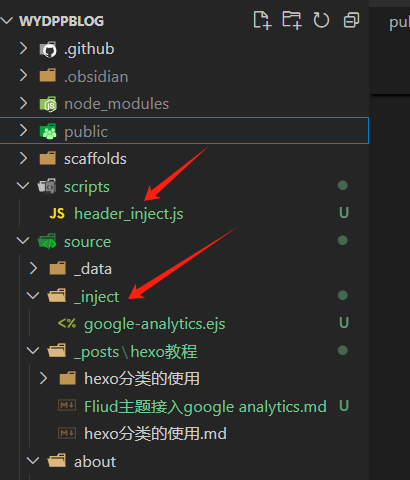Click the JS icon of header_inject.js

57,213
